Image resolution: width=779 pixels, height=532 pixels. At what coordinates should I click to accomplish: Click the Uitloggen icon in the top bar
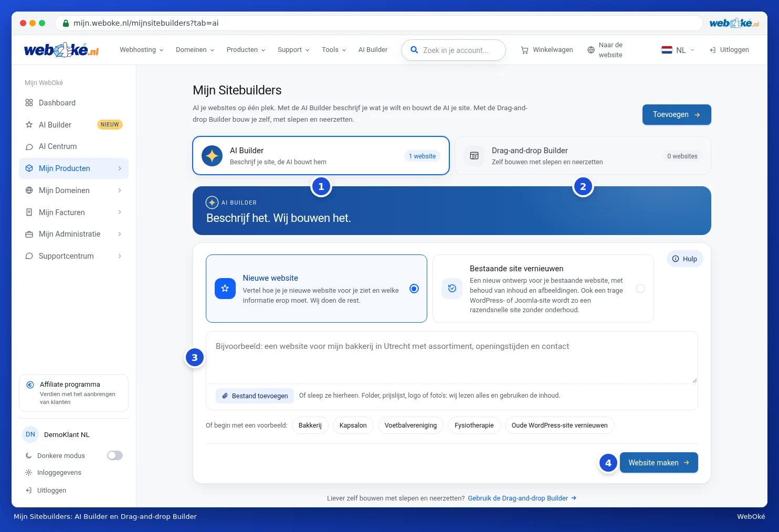point(712,50)
